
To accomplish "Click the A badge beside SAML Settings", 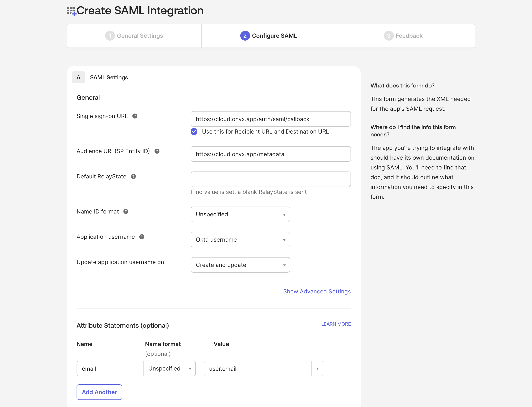I will pyautogui.click(x=78, y=77).
